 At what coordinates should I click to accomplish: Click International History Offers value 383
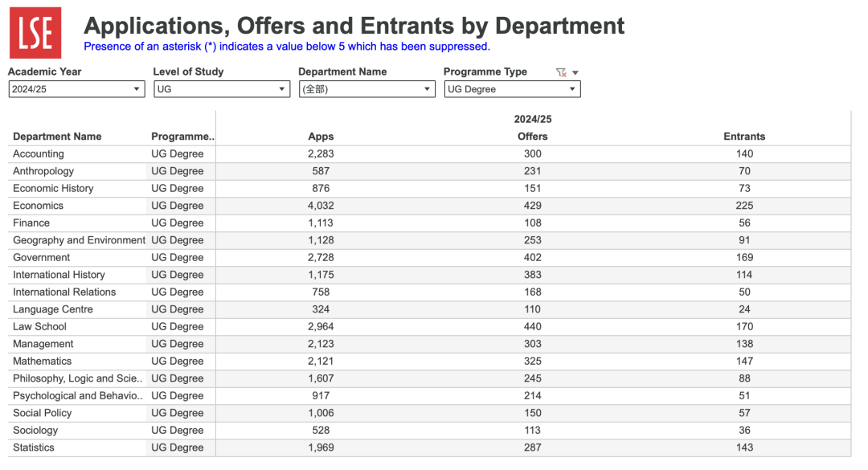(x=533, y=275)
